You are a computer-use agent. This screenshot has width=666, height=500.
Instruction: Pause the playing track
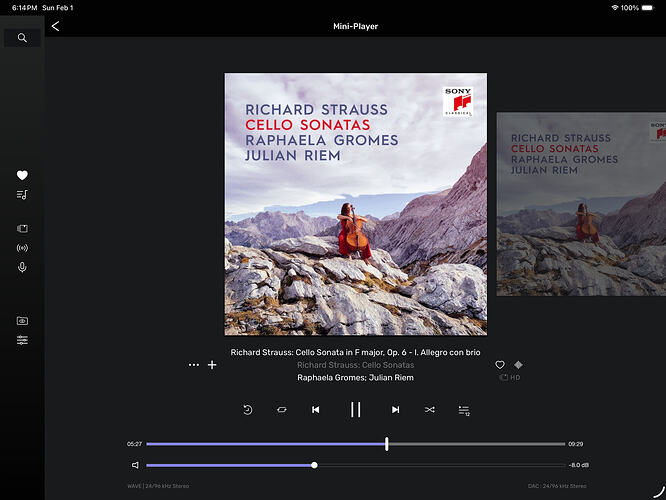pos(355,410)
